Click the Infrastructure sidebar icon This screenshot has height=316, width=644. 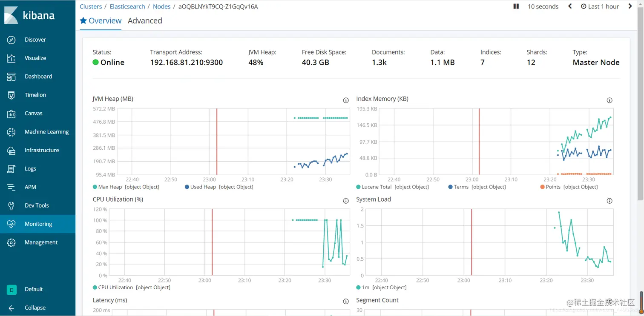tap(11, 150)
